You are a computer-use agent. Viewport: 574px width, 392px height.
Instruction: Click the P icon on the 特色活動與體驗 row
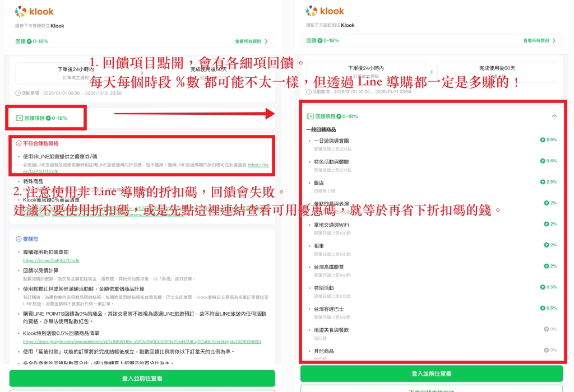pyautogui.click(x=543, y=161)
